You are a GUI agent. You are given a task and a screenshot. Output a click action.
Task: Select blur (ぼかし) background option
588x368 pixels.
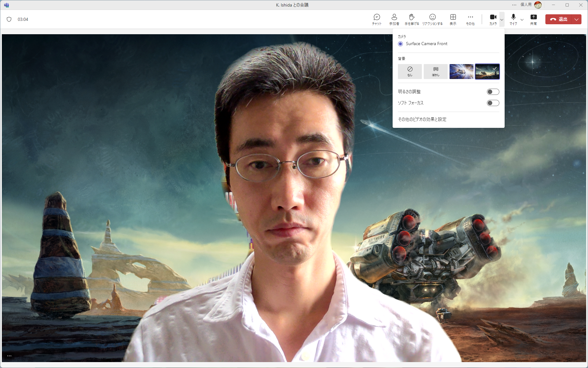point(436,72)
